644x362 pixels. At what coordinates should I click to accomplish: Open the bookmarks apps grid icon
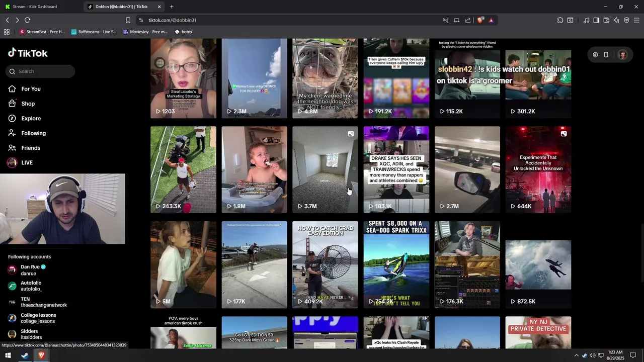[7, 32]
